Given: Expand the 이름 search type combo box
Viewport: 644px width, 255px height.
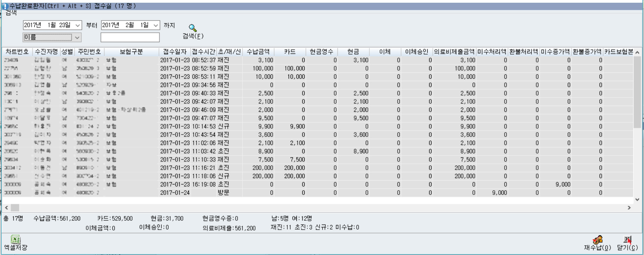Looking at the screenshot, I should point(77,37).
